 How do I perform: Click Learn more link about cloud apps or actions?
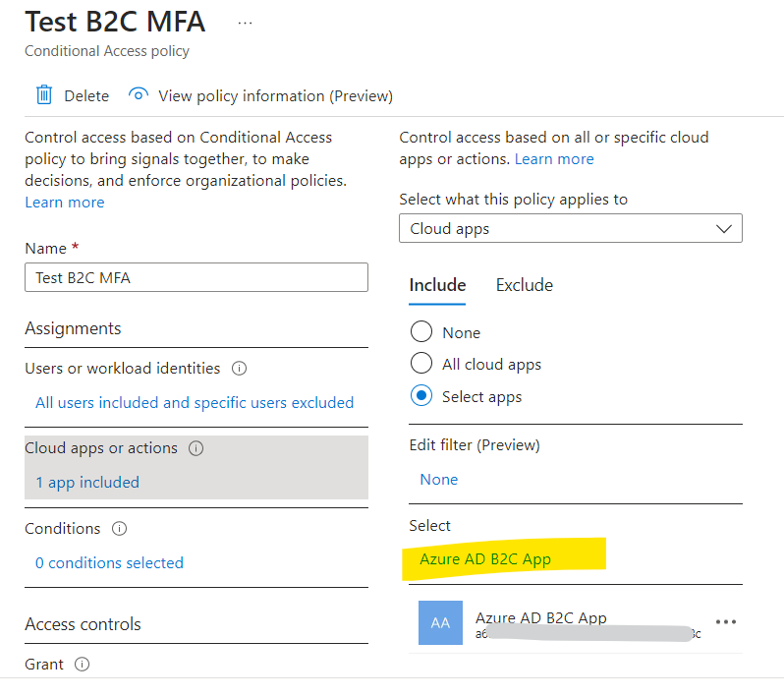[554, 159]
